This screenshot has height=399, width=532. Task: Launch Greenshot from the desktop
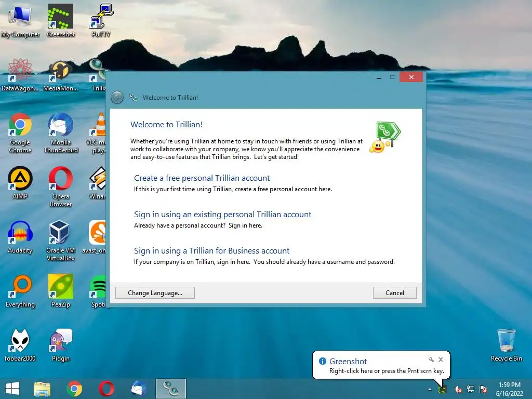pos(60,20)
